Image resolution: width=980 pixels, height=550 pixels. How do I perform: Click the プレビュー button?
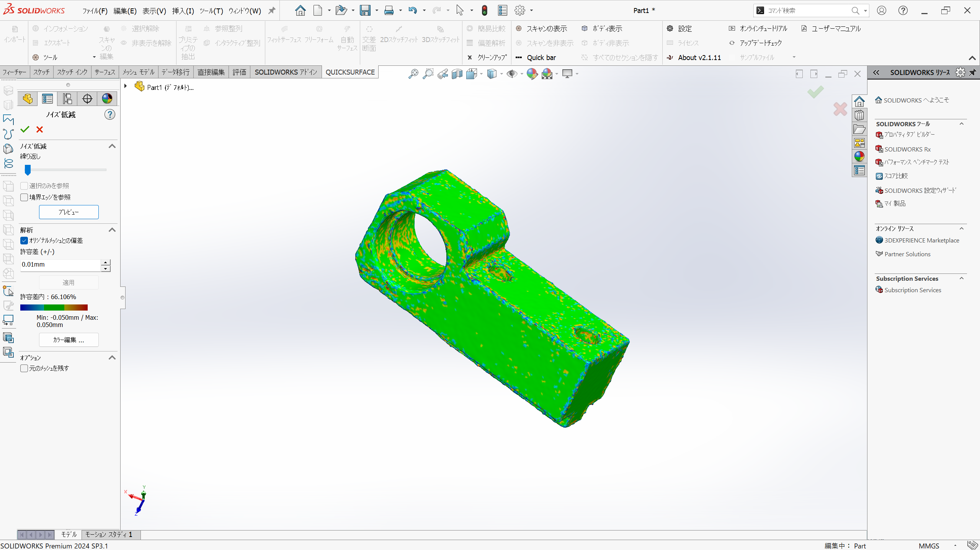[69, 212]
